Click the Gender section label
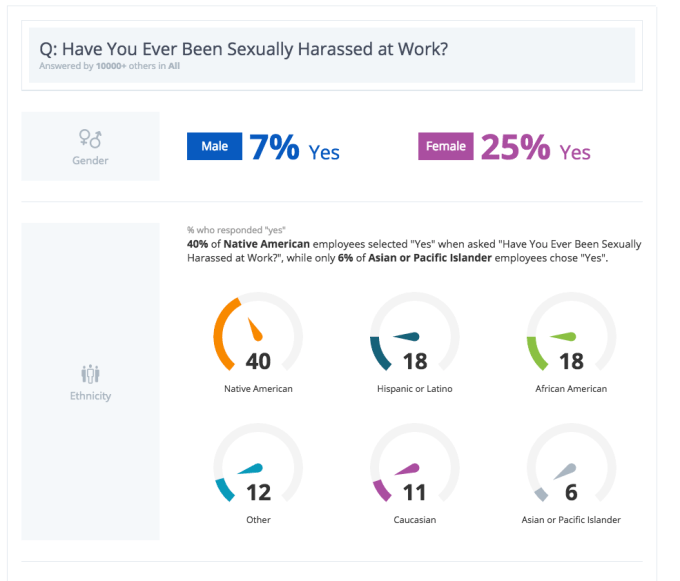This screenshot has height=581, width=680. click(90, 160)
